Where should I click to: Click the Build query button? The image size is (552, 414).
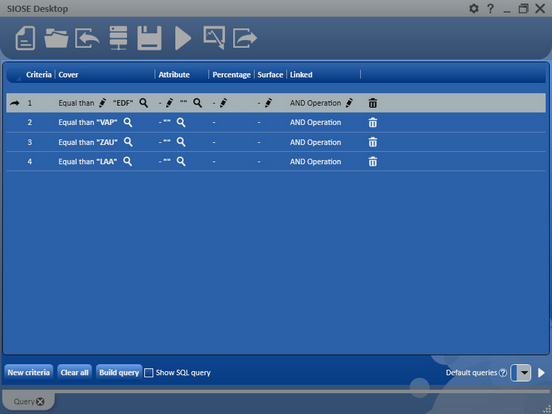[119, 372]
